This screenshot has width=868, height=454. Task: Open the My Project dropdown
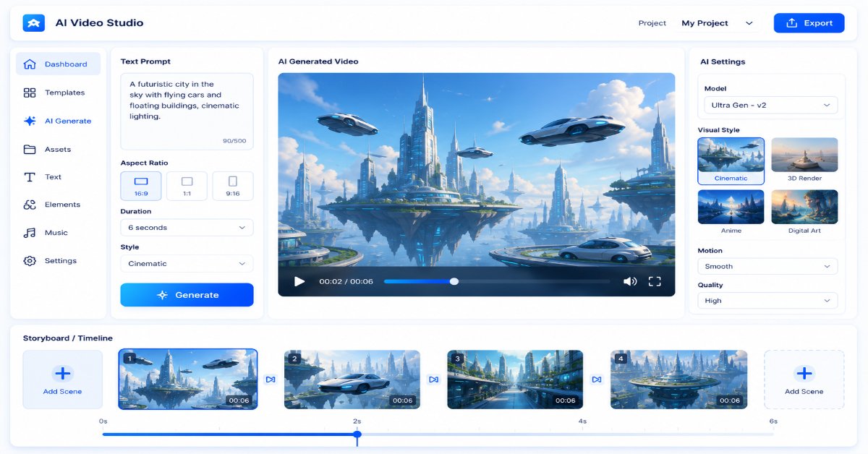point(718,23)
